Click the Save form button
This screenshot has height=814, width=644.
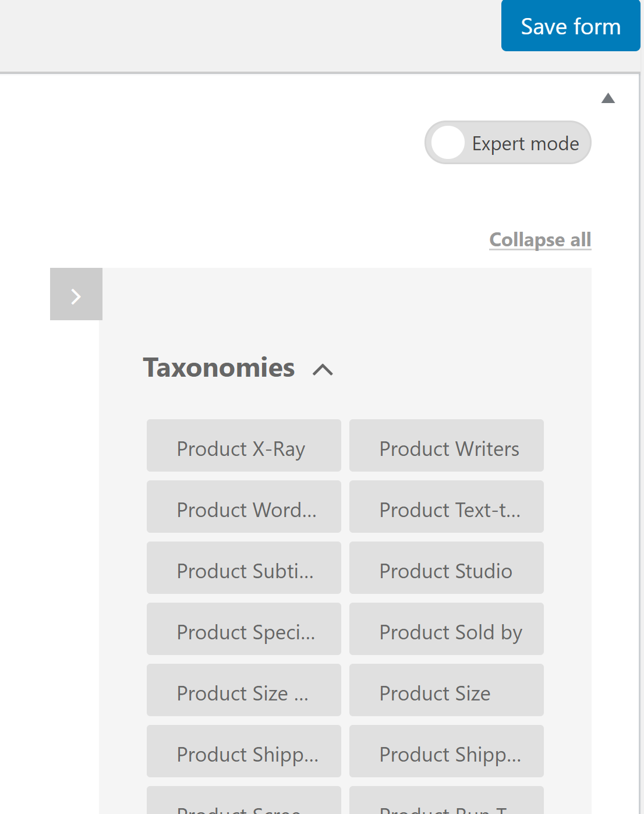[x=570, y=26]
